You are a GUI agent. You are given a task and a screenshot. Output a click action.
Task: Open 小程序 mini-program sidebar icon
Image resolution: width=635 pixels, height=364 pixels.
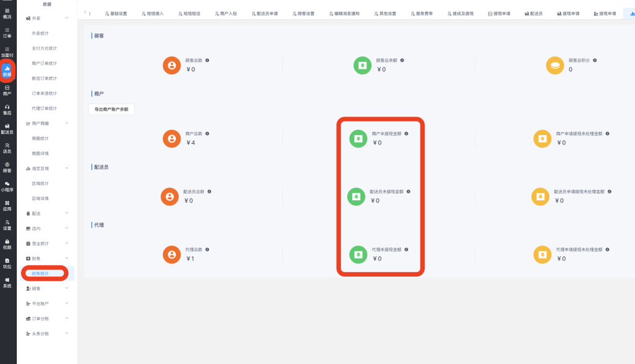(x=7, y=186)
